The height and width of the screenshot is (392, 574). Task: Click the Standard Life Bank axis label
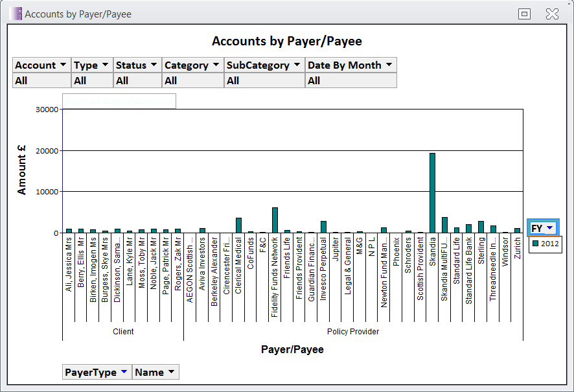(468, 271)
